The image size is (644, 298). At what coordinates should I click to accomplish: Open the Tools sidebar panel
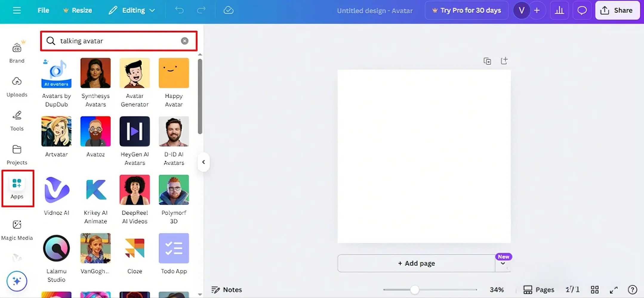[x=17, y=120]
